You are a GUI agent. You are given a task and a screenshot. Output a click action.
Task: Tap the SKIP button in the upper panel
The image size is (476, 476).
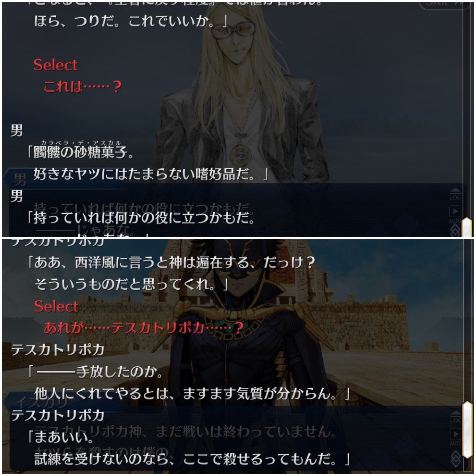click(x=445, y=4)
